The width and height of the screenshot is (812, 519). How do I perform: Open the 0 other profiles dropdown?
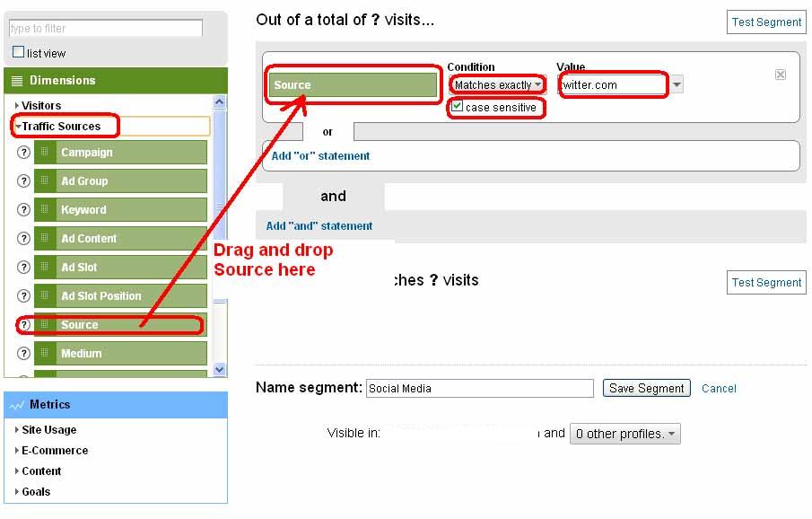click(x=625, y=434)
